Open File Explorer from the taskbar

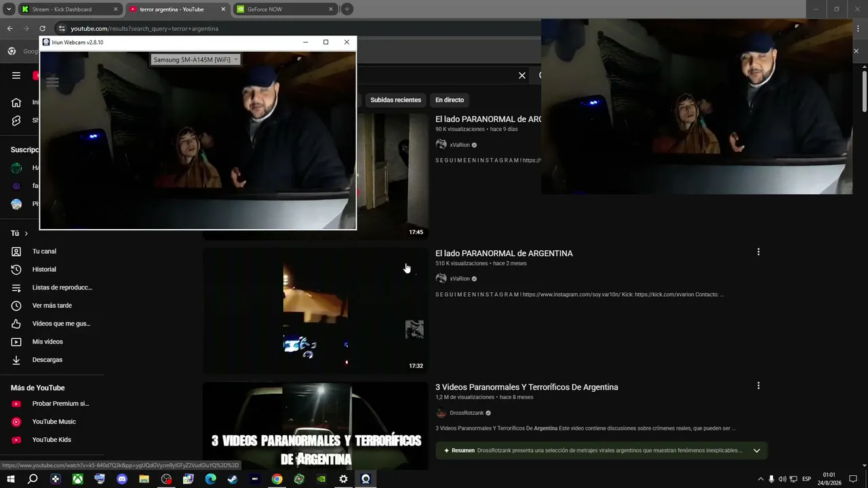[x=144, y=479]
